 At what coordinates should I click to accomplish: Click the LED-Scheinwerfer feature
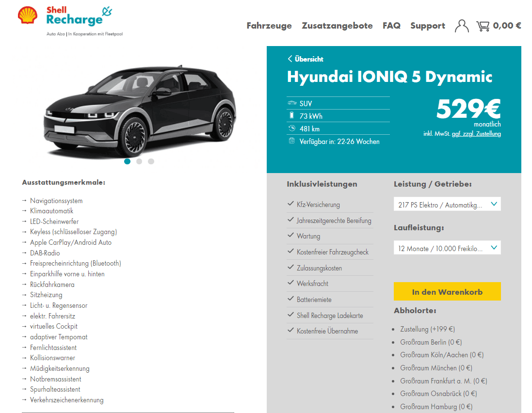tap(54, 222)
